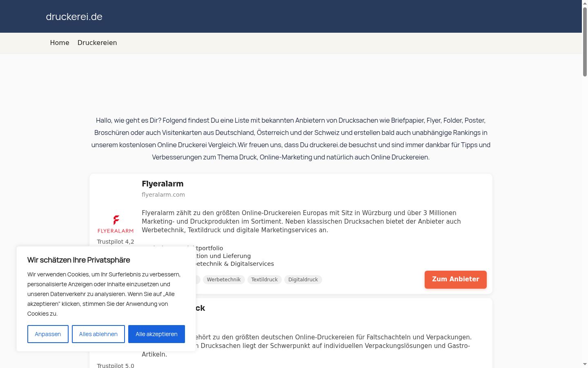Click Zum Anbieter button for Flyeralarm
The image size is (588, 368).
456,279
